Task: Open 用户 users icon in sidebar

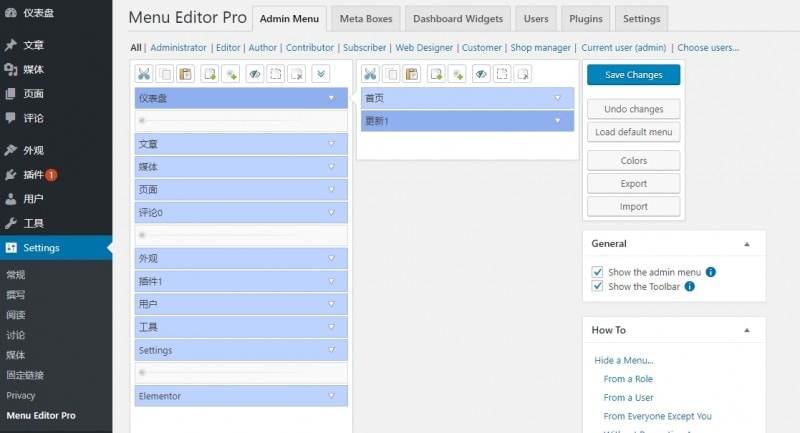Action: pyautogui.click(x=11, y=199)
